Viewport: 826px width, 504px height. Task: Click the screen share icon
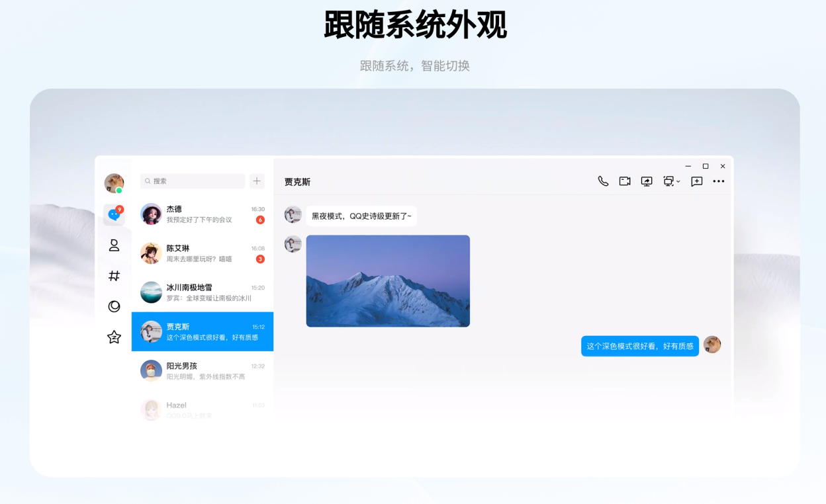[x=647, y=181]
